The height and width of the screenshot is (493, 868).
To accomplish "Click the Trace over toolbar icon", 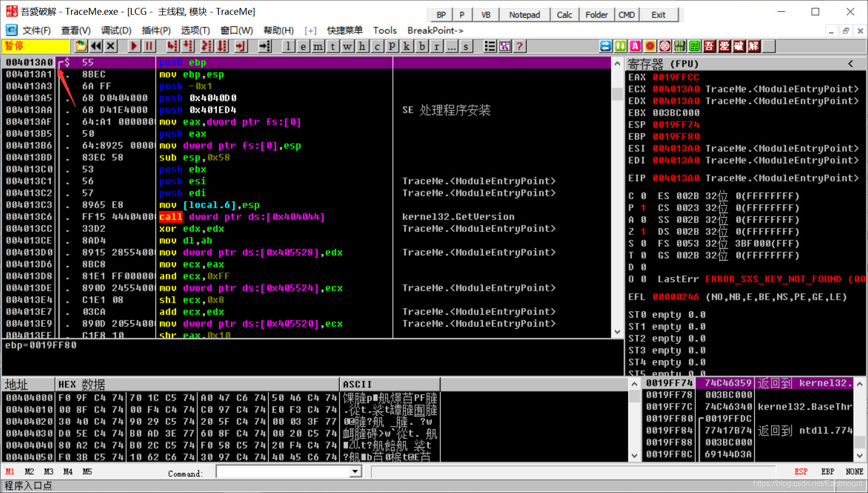I will [222, 46].
